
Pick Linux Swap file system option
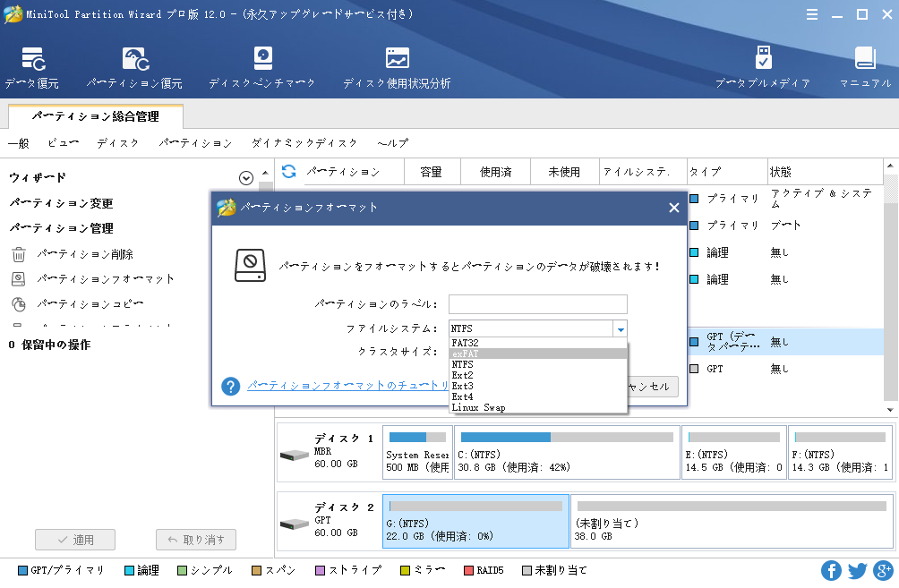(537, 407)
